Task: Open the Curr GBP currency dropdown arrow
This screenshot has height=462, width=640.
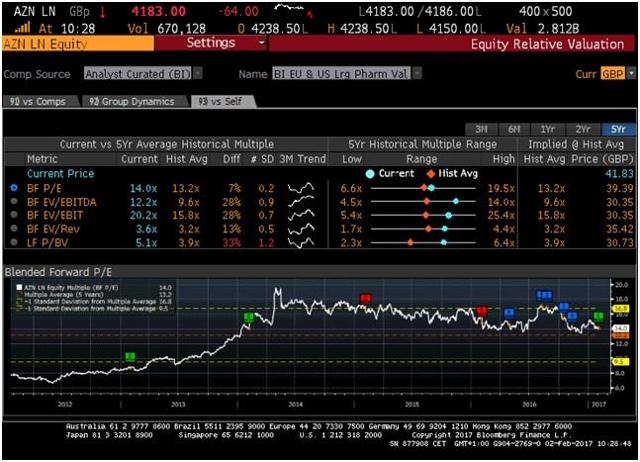Action: pos(631,74)
